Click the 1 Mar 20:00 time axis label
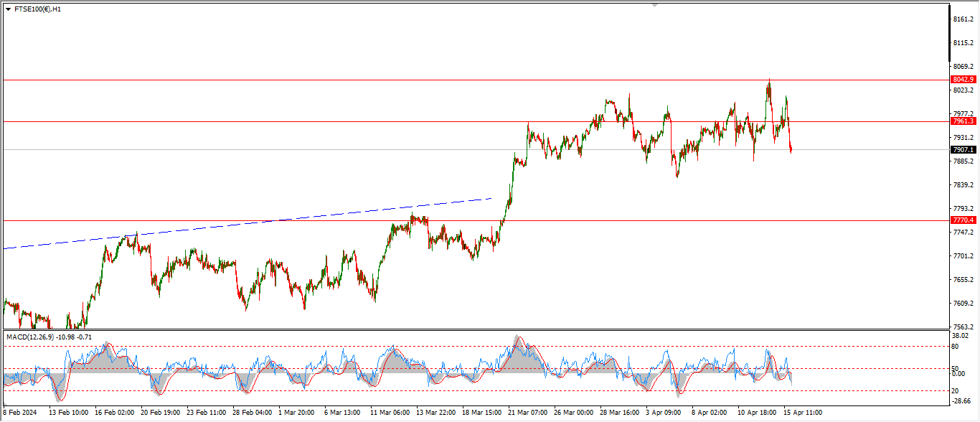Image resolution: width=980 pixels, height=422 pixels. (x=296, y=413)
